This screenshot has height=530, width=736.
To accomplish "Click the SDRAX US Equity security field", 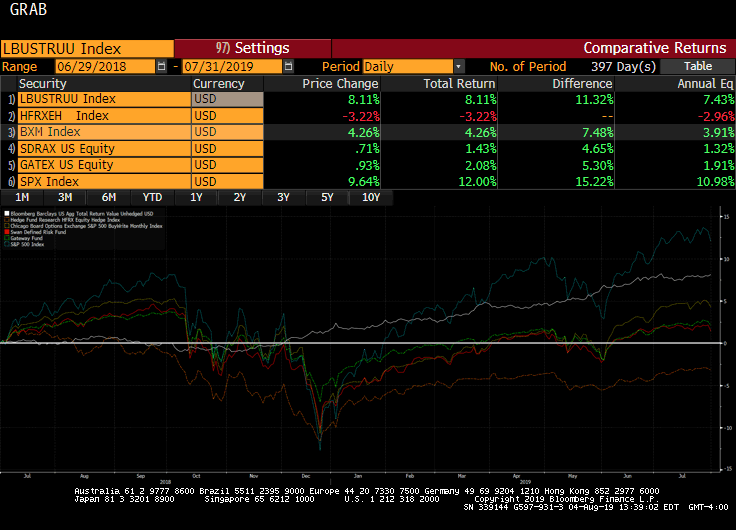I will click(104, 148).
